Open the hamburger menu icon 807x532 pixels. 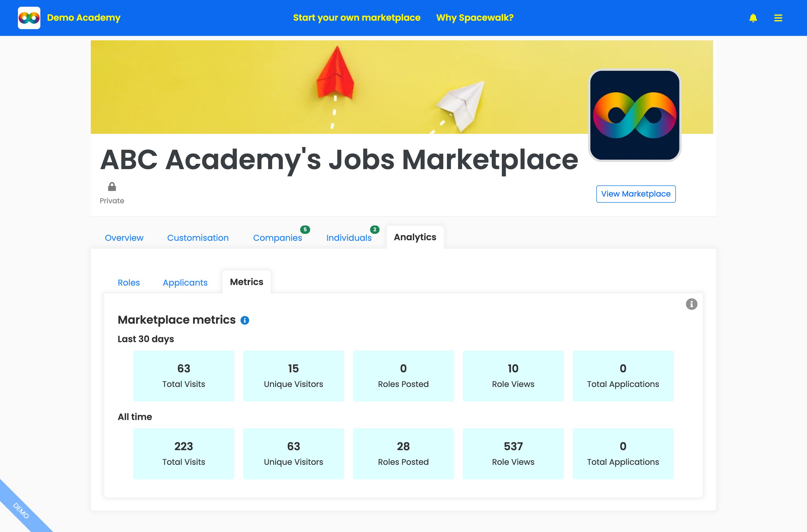point(778,18)
